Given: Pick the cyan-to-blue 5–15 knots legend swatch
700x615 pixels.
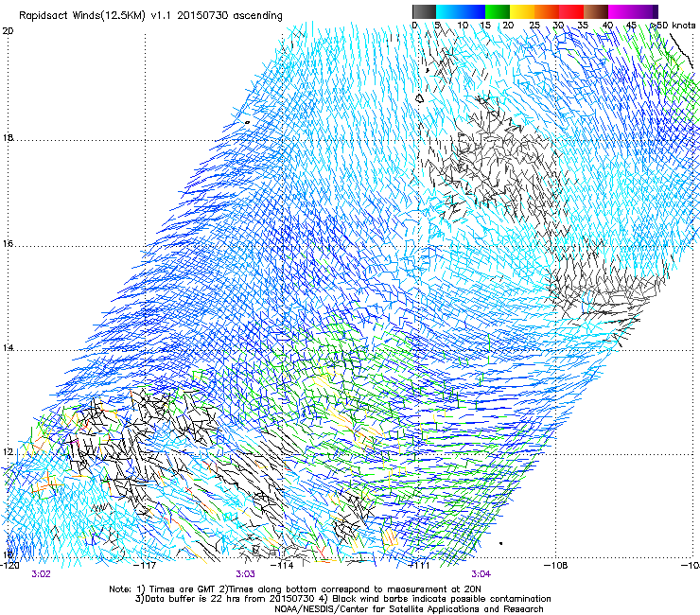Looking at the screenshot, I should 461,11.
